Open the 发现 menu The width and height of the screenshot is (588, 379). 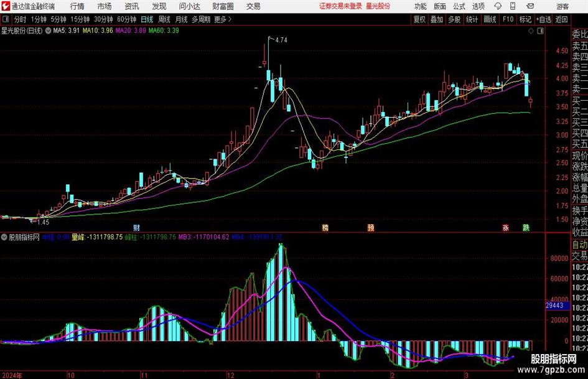coord(159,6)
